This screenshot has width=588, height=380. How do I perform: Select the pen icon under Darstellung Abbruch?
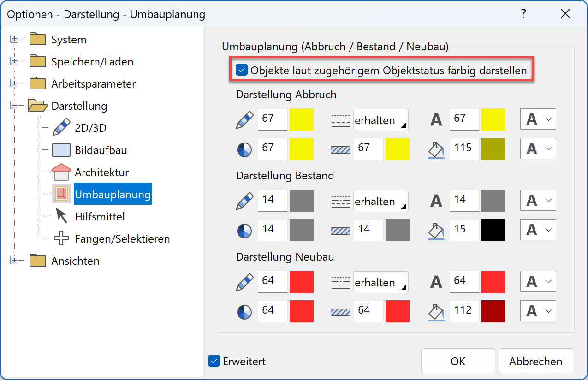(244, 119)
